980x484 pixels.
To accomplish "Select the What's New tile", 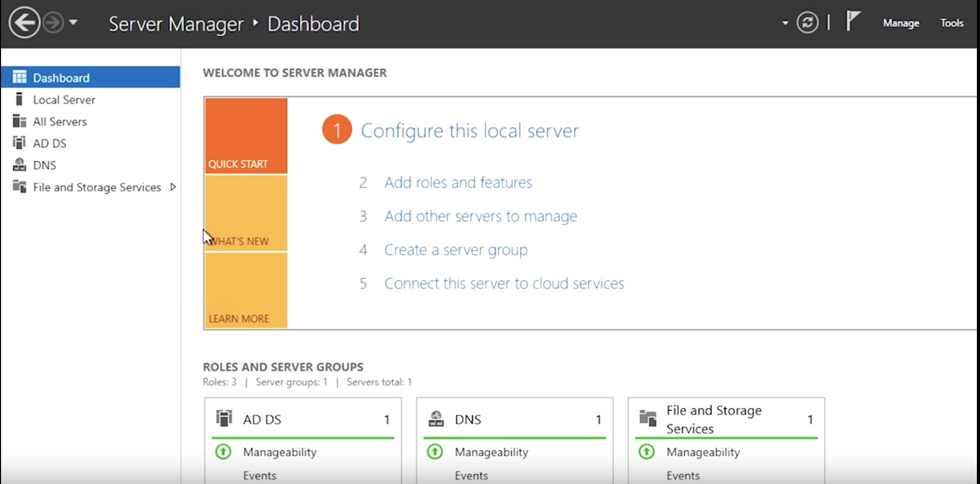I will pos(246,213).
